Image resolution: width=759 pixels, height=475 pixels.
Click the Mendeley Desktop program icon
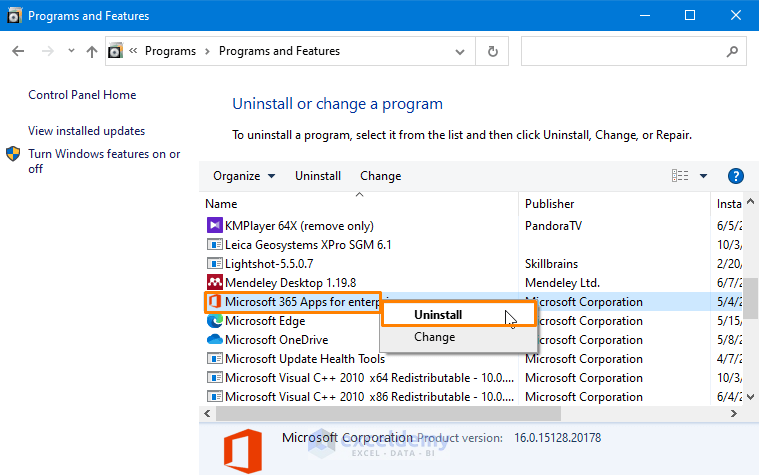point(214,282)
